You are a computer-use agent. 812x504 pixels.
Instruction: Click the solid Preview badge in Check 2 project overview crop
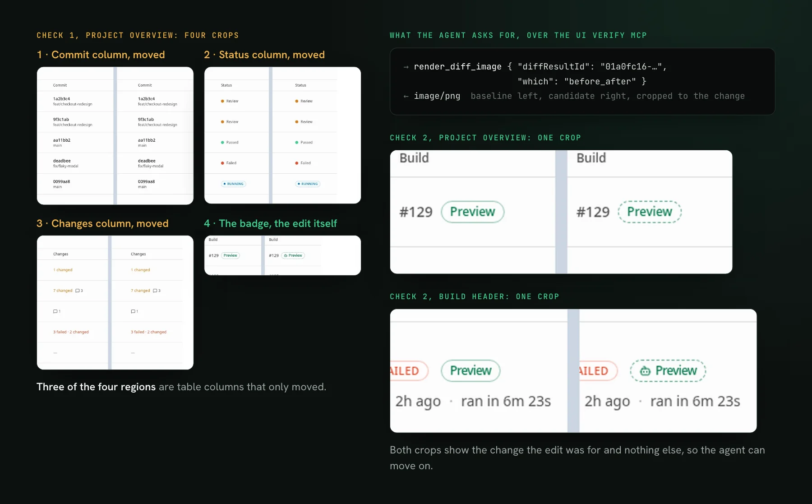472,212
